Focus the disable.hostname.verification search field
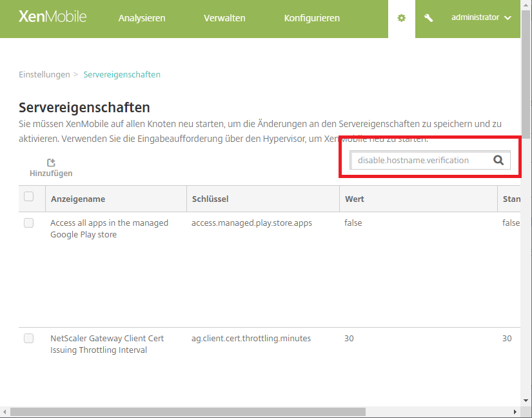 pos(418,161)
